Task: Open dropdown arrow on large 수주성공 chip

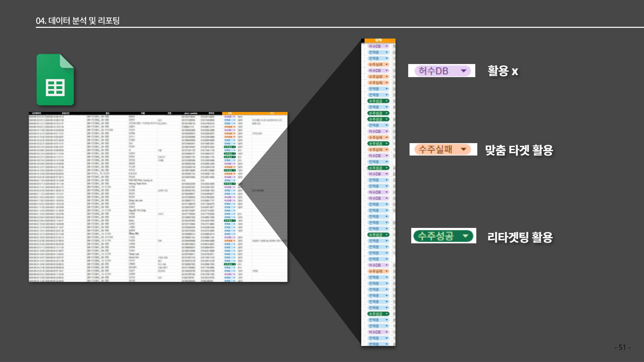Action: pyautogui.click(x=465, y=236)
